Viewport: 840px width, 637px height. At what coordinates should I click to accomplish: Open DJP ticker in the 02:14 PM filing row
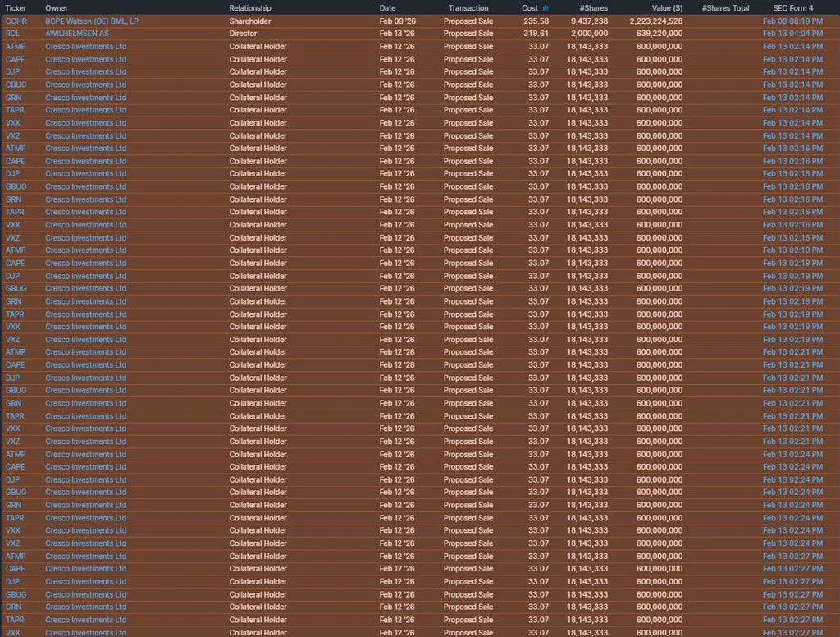coord(12,72)
